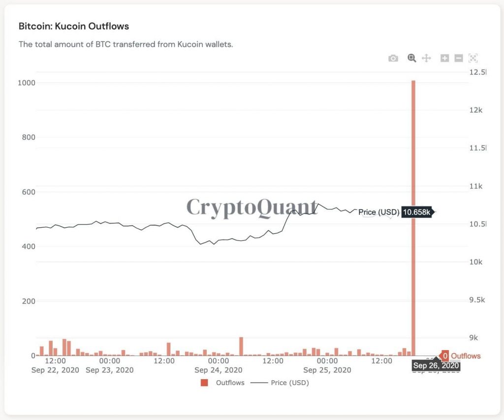Click the red Outflows legend swatch

205,383
